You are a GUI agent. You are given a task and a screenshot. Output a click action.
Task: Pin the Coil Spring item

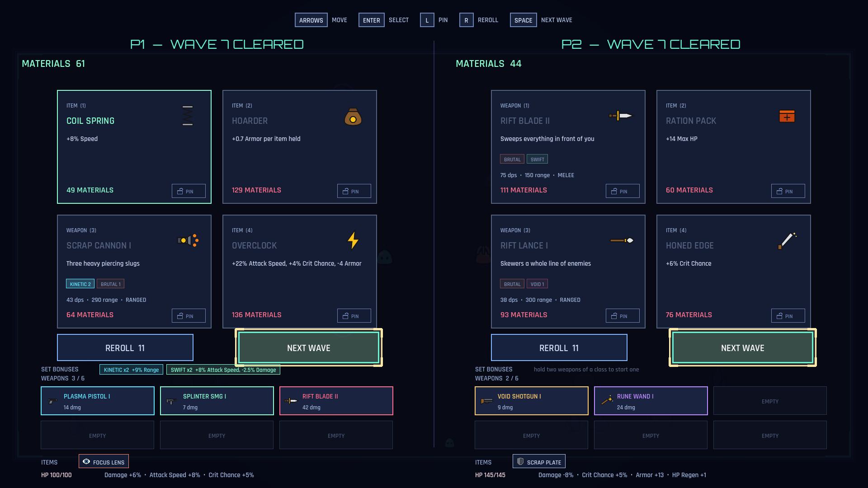(189, 191)
